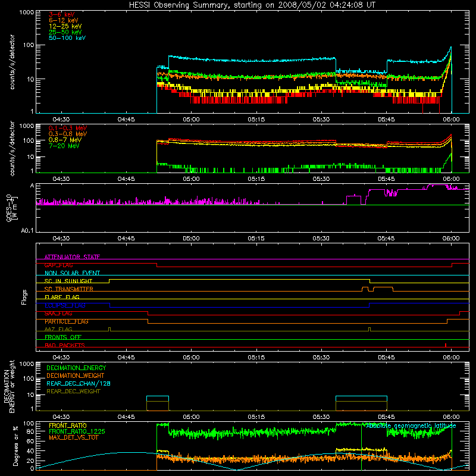Pick the FRONTS_OFF flag label
Screen dimensions: 476x476
(63, 337)
